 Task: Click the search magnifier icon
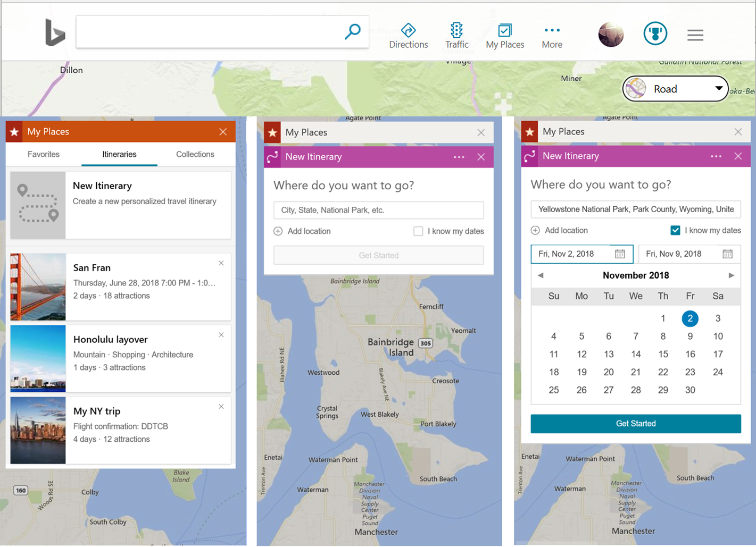click(353, 32)
